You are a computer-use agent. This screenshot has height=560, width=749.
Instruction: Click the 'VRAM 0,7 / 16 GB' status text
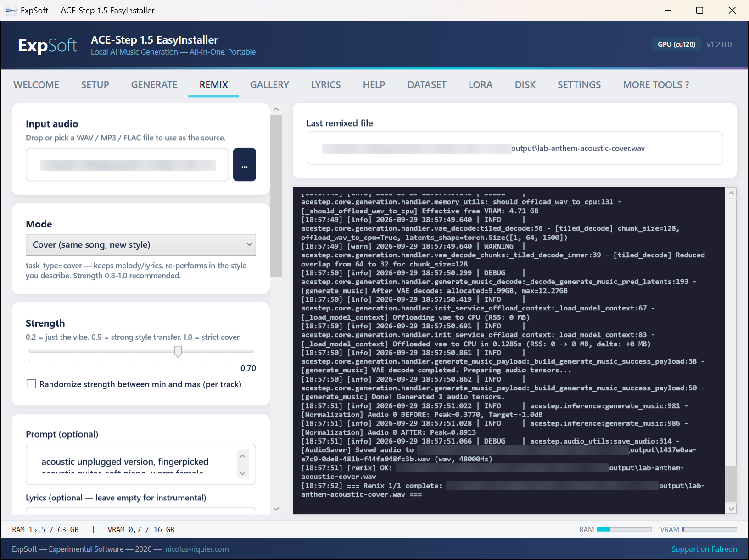pyautogui.click(x=141, y=529)
